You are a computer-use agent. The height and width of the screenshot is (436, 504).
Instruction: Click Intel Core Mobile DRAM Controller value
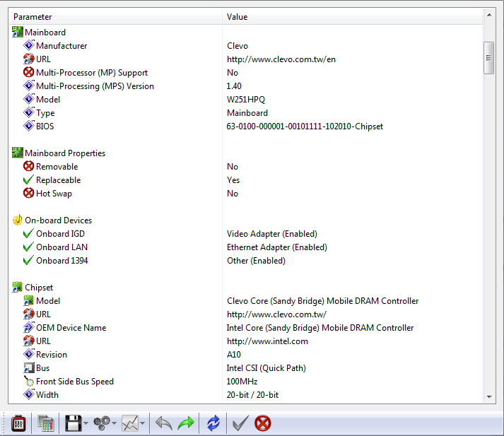tap(320, 328)
